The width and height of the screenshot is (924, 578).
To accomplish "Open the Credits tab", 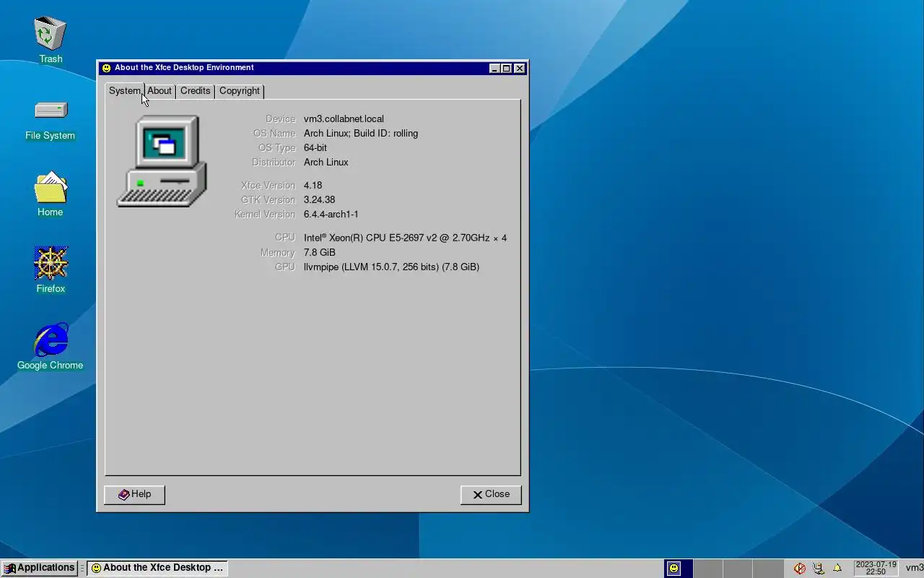I will pos(195,91).
